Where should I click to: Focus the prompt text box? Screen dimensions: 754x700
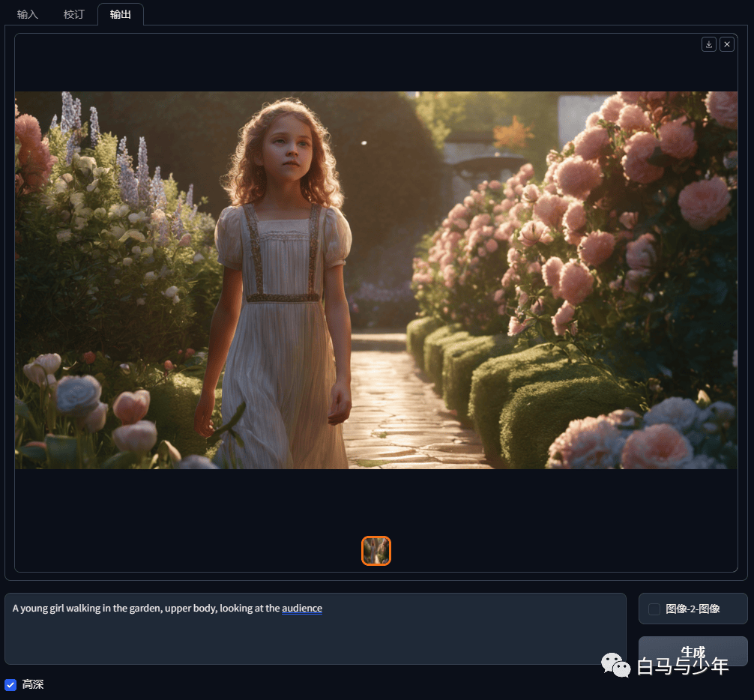[x=316, y=629]
